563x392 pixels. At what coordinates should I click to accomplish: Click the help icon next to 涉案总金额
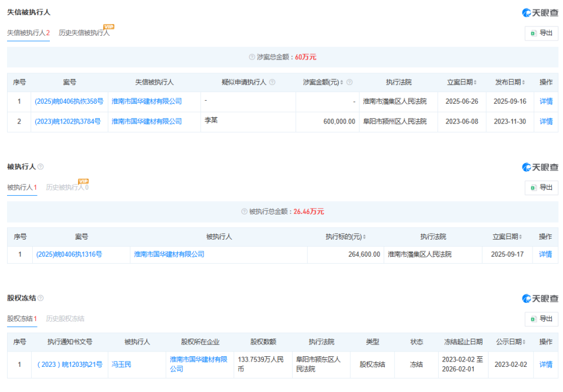pos(252,57)
